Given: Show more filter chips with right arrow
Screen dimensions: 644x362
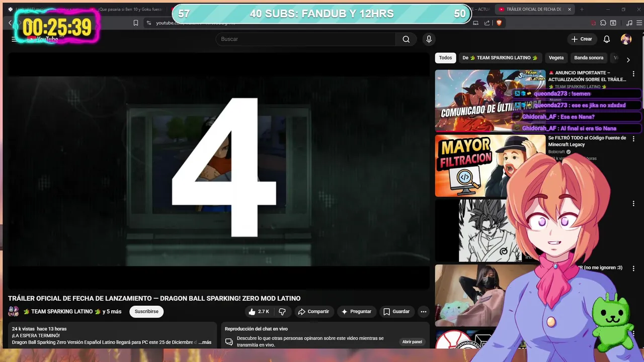Looking at the screenshot, I should click(628, 60).
